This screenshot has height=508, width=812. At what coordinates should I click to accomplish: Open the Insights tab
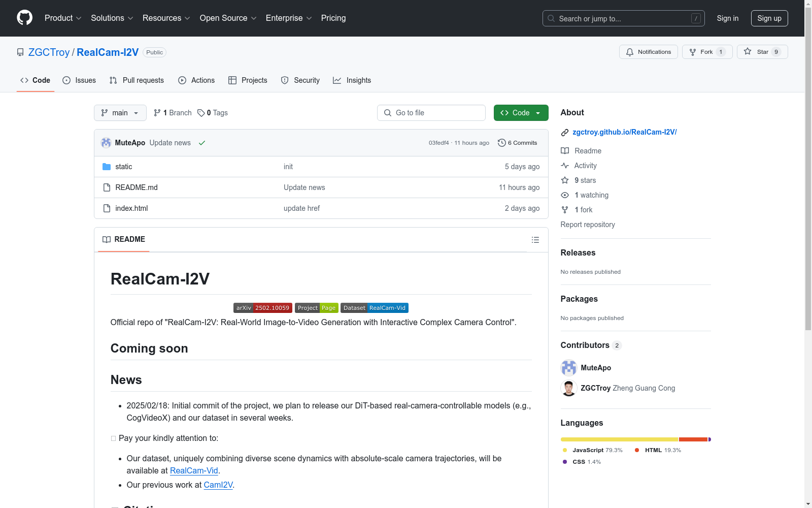tap(352, 80)
